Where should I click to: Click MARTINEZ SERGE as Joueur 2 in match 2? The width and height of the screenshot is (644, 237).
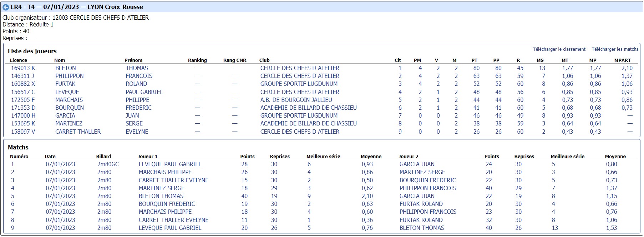[x=422, y=172]
